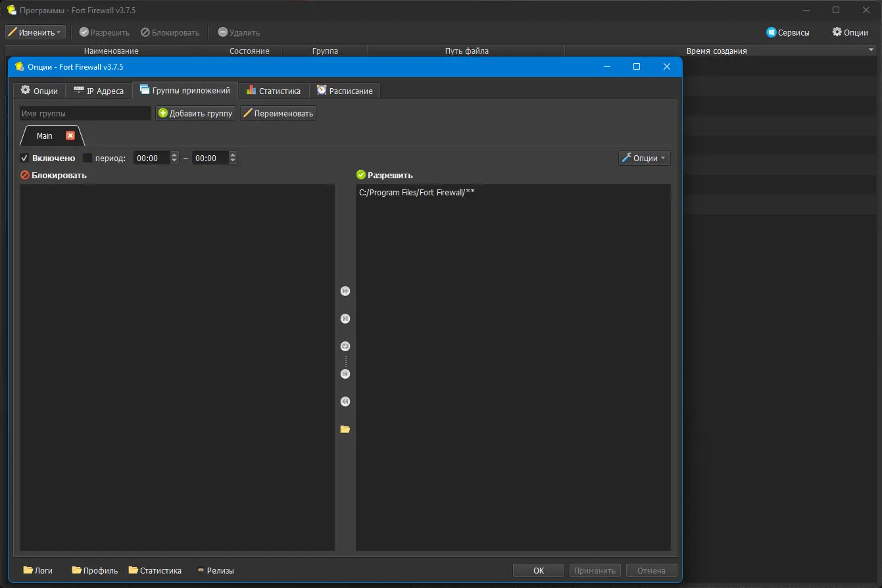
Task: Maximize the Опции dialog window
Action: (637, 66)
